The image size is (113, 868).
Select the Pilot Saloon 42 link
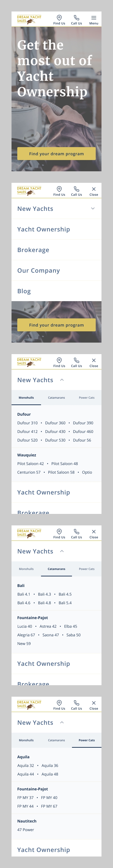(x=30, y=464)
